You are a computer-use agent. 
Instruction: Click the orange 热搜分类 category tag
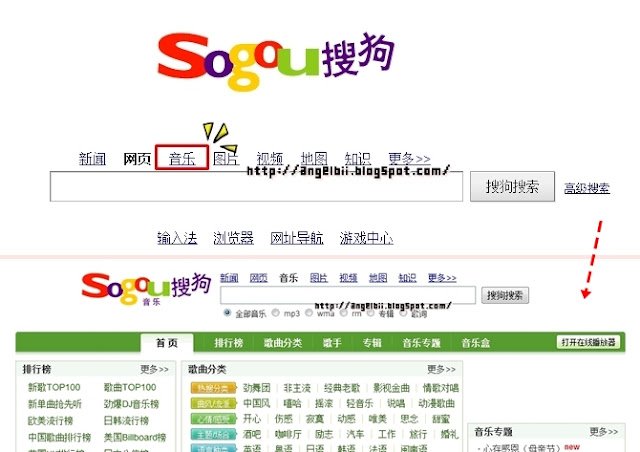pos(213,388)
